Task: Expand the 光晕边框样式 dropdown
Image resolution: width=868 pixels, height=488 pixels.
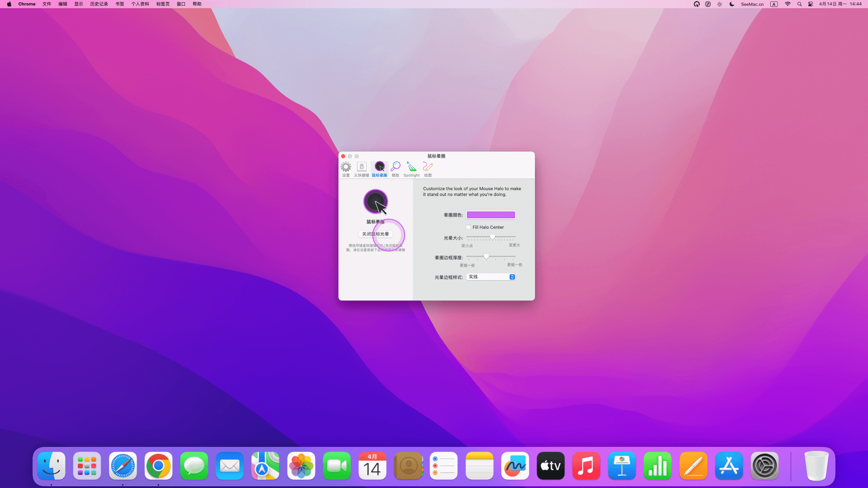Action: pos(491,277)
